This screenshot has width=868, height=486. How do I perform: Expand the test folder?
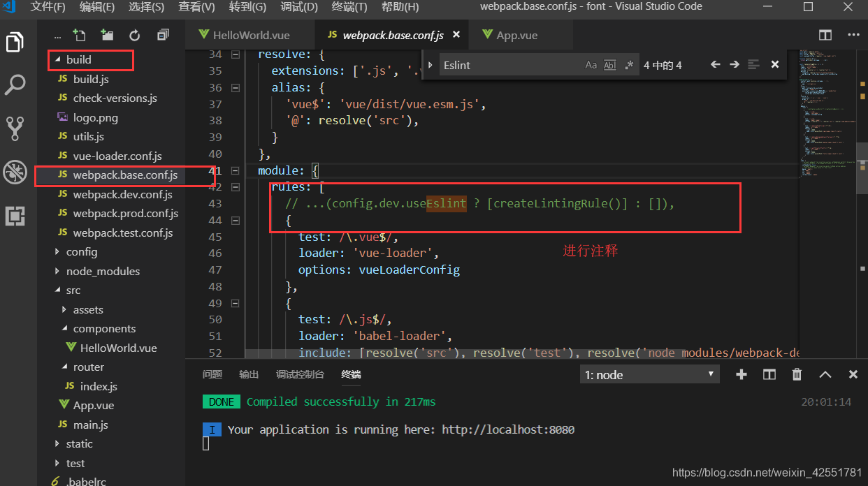(58, 464)
